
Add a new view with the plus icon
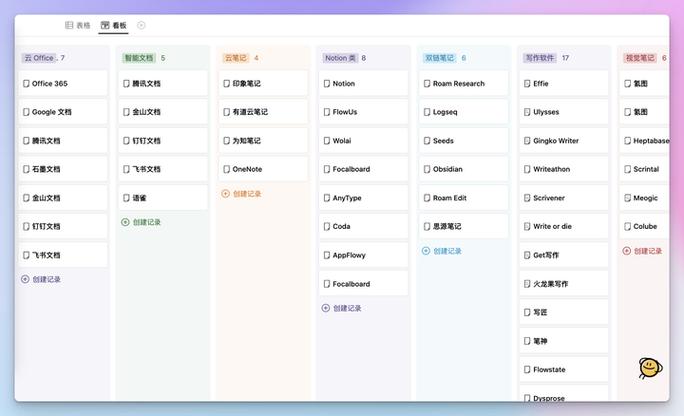(141, 25)
